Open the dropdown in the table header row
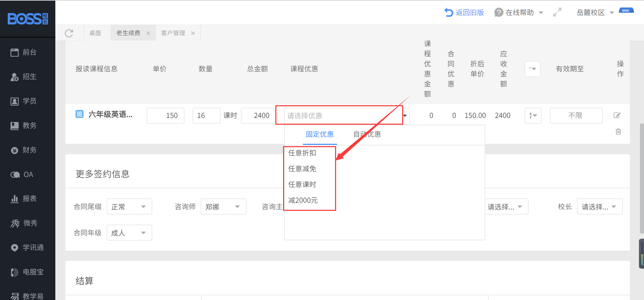The height and width of the screenshot is (300, 644). coord(533,69)
